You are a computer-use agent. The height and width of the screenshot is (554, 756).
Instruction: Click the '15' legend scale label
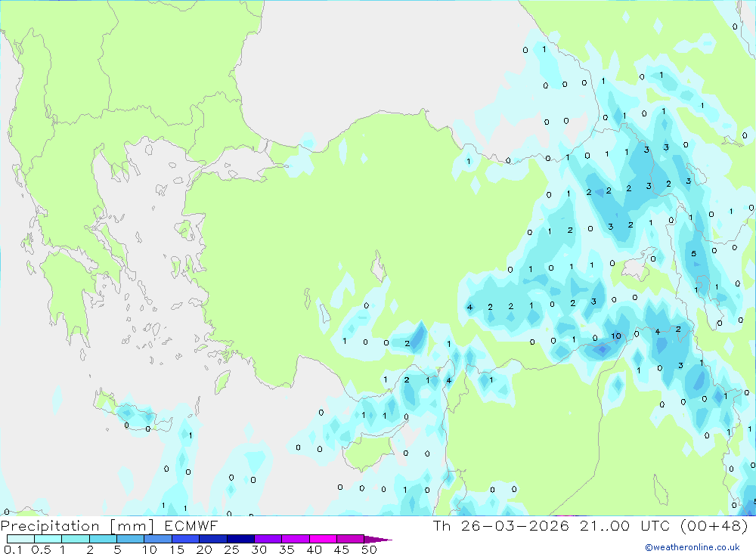[x=176, y=549]
